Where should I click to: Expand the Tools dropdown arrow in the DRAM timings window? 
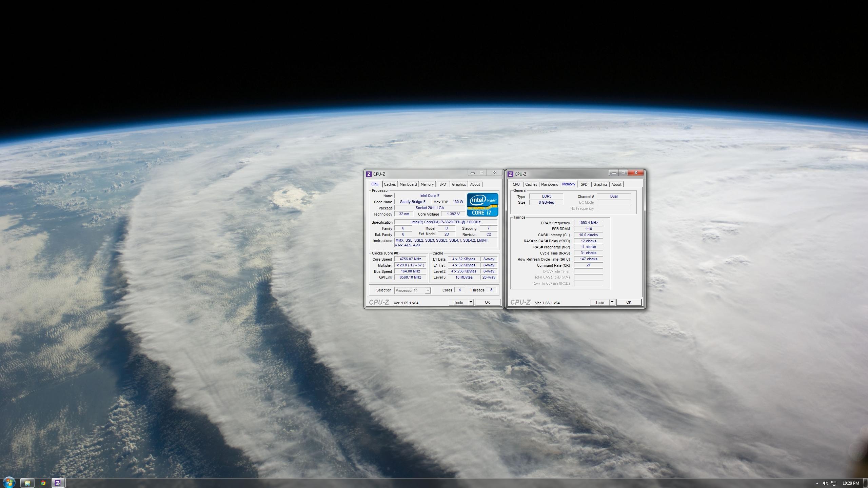tap(612, 303)
